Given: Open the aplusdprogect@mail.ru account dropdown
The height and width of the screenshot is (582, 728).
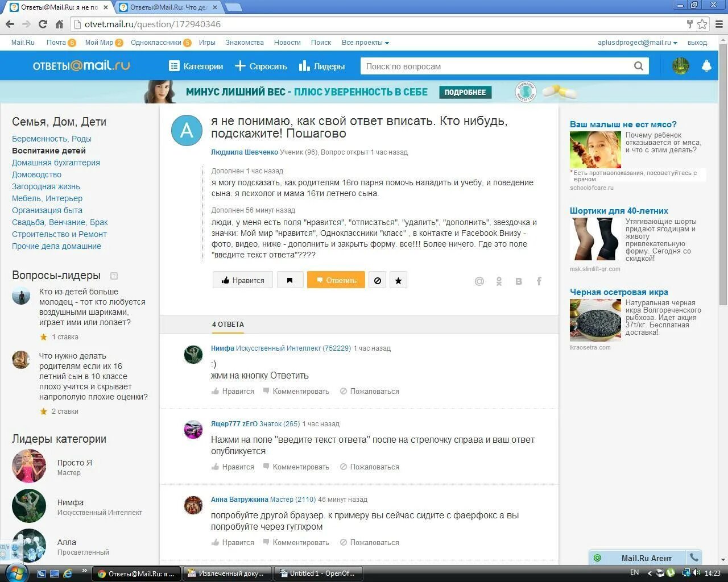Looking at the screenshot, I should 637,43.
